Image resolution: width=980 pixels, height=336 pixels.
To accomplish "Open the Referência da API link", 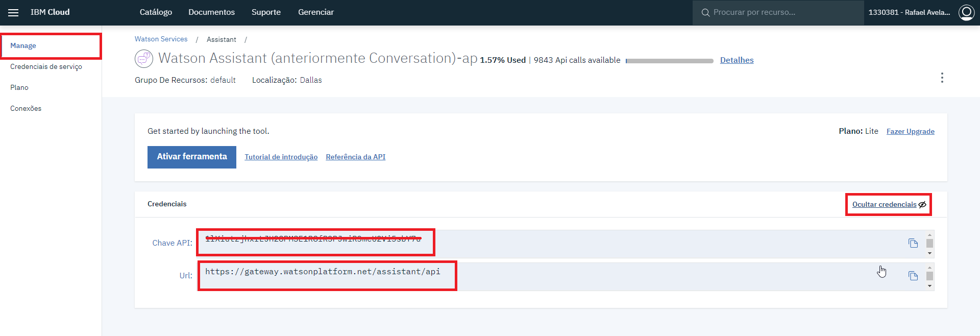I will click(356, 157).
